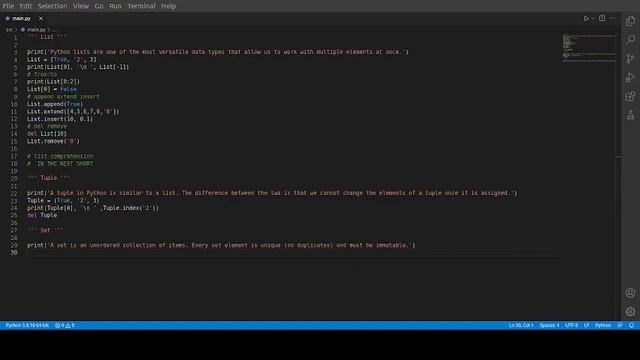Open run options dropdown beside play button
The height and width of the screenshot is (360, 640).
[x=593, y=18]
